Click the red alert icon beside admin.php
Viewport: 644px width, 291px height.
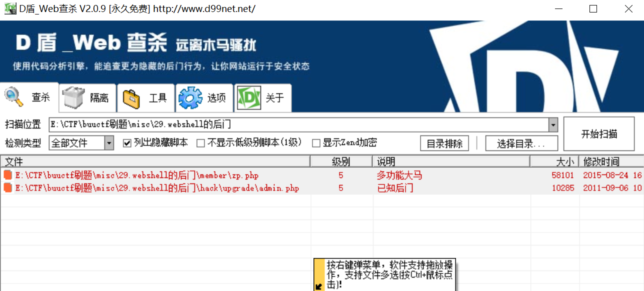7,188
